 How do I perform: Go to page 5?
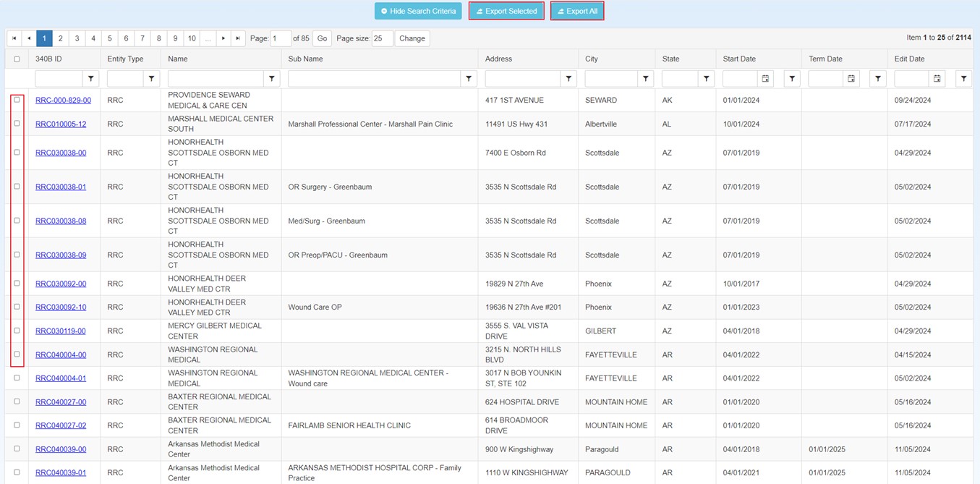point(110,38)
